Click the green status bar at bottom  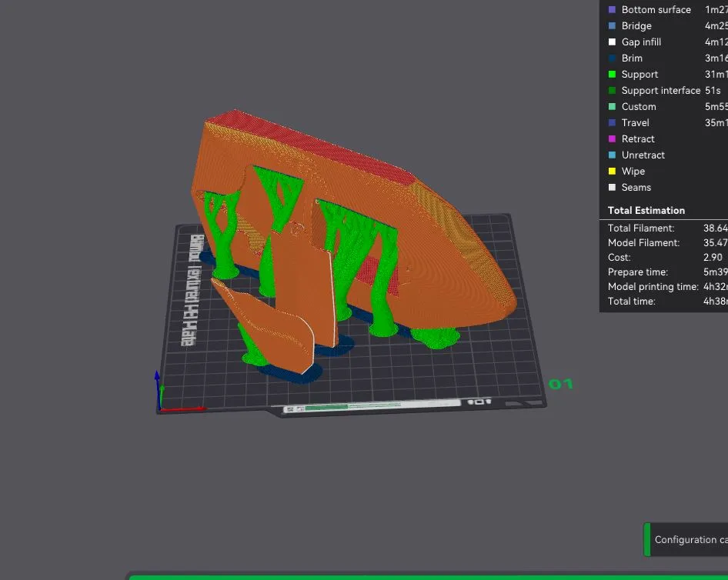click(423, 575)
